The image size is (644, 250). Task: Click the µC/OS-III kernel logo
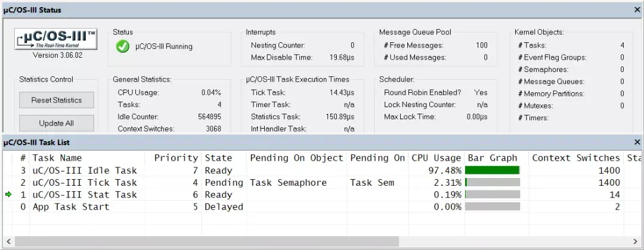coord(56,40)
